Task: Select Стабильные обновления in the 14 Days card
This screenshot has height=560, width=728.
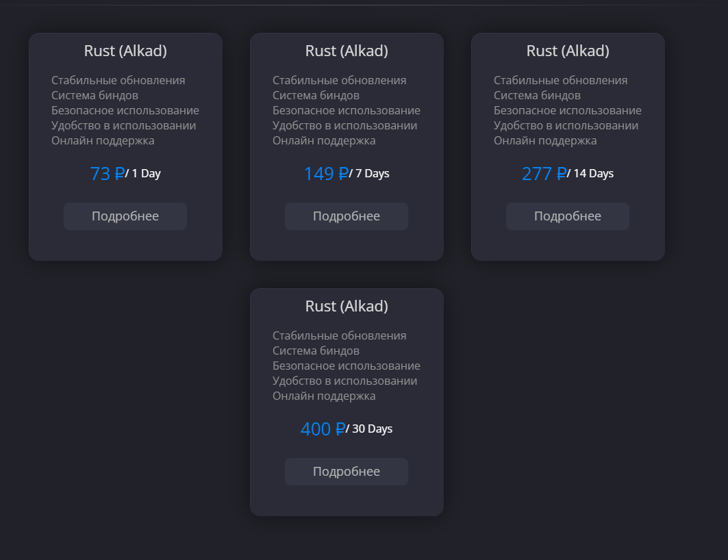Action: 560,80
